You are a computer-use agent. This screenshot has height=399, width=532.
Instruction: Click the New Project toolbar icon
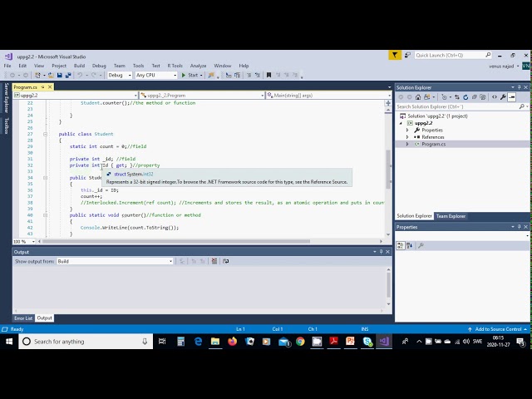tap(38, 75)
